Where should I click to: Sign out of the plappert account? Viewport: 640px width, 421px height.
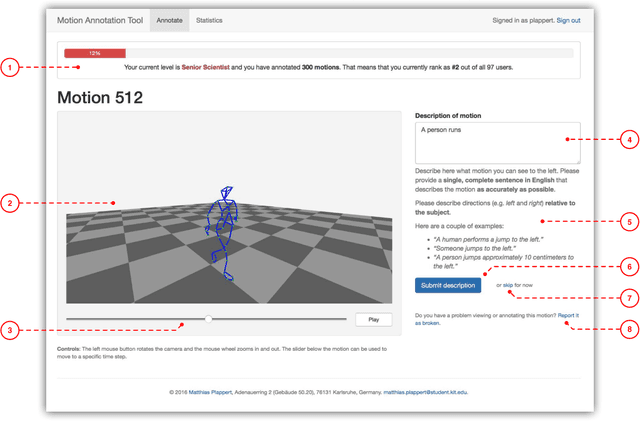coord(567,20)
